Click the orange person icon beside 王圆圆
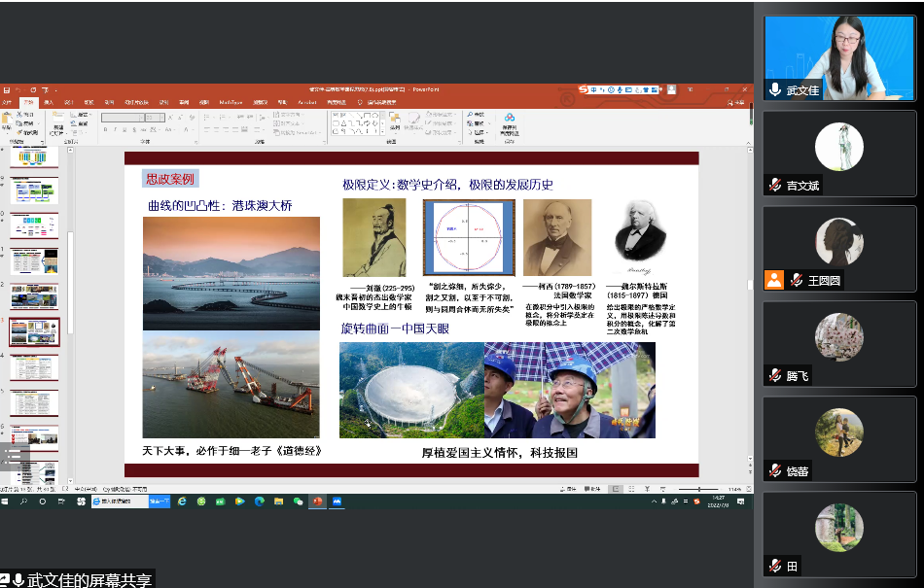 click(x=774, y=280)
